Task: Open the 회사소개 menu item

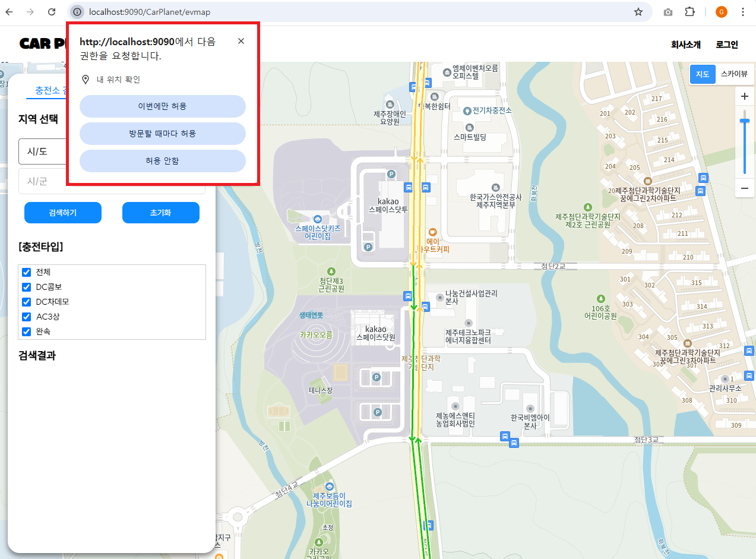Action: click(686, 45)
